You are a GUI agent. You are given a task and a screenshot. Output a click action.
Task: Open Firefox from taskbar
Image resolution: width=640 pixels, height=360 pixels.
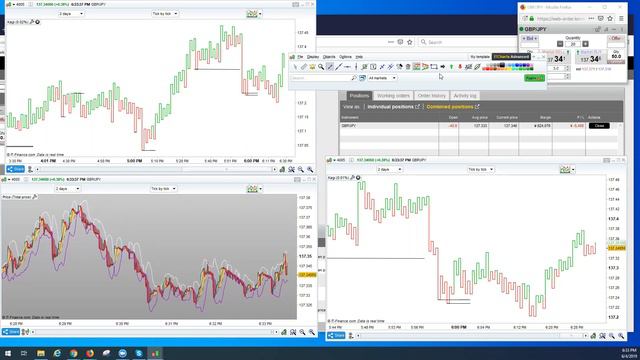[x=90, y=353]
